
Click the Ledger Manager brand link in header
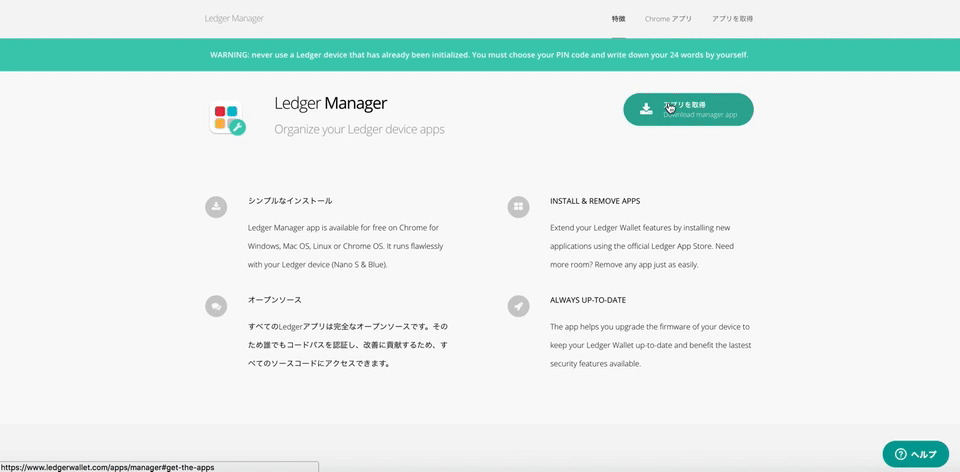coord(234,18)
